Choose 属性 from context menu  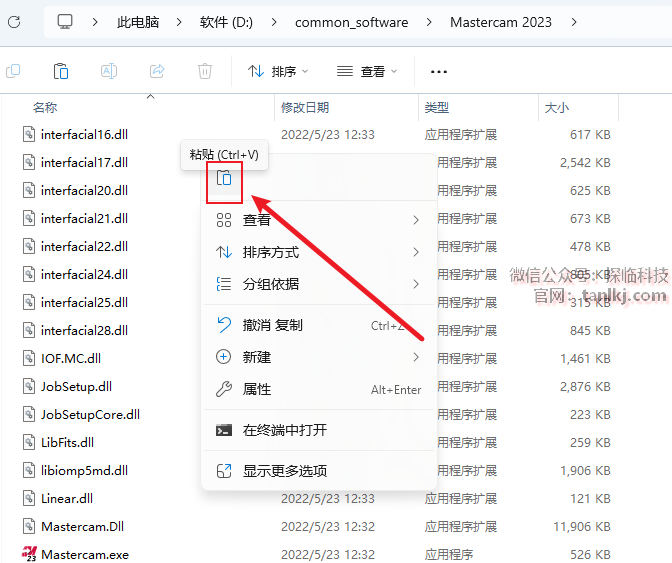click(319, 389)
